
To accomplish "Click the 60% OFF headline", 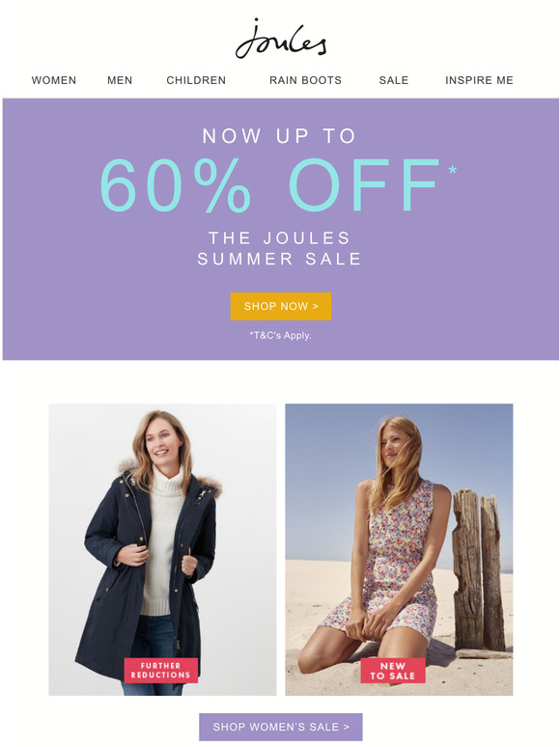I will (x=269, y=185).
